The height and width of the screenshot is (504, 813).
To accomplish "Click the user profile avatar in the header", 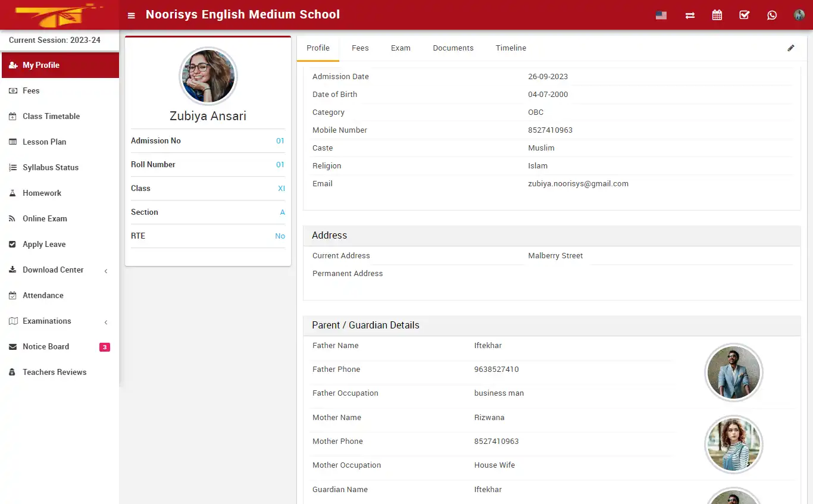I will tap(799, 15).
